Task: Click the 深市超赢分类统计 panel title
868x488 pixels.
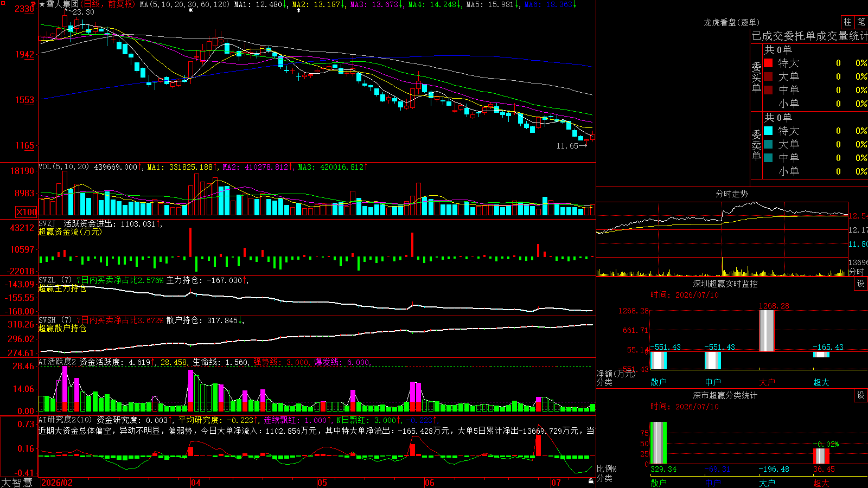Action: tap(725, 395)
